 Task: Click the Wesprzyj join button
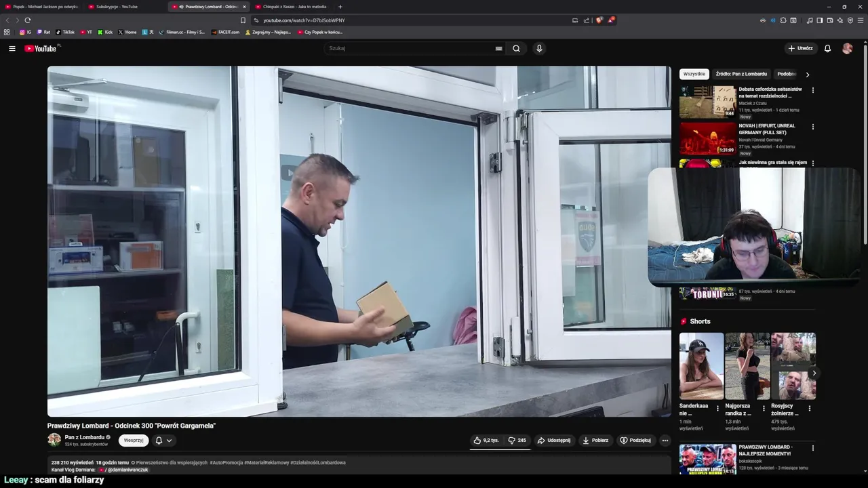point(134,441)
